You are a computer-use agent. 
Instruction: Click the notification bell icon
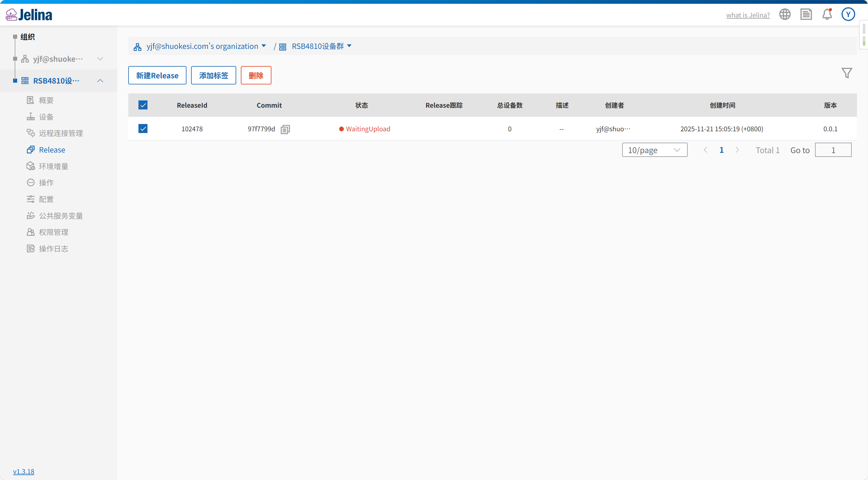[827, 15]
